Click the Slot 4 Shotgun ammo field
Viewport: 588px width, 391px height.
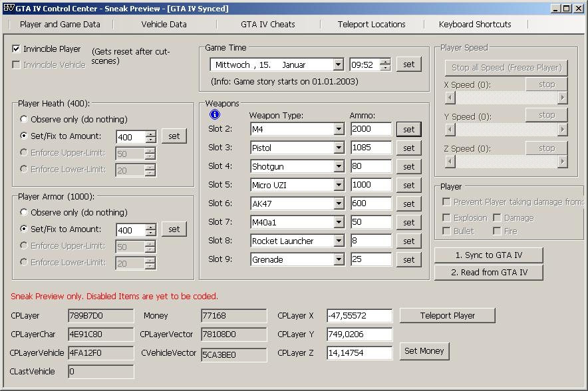[371, 166]
